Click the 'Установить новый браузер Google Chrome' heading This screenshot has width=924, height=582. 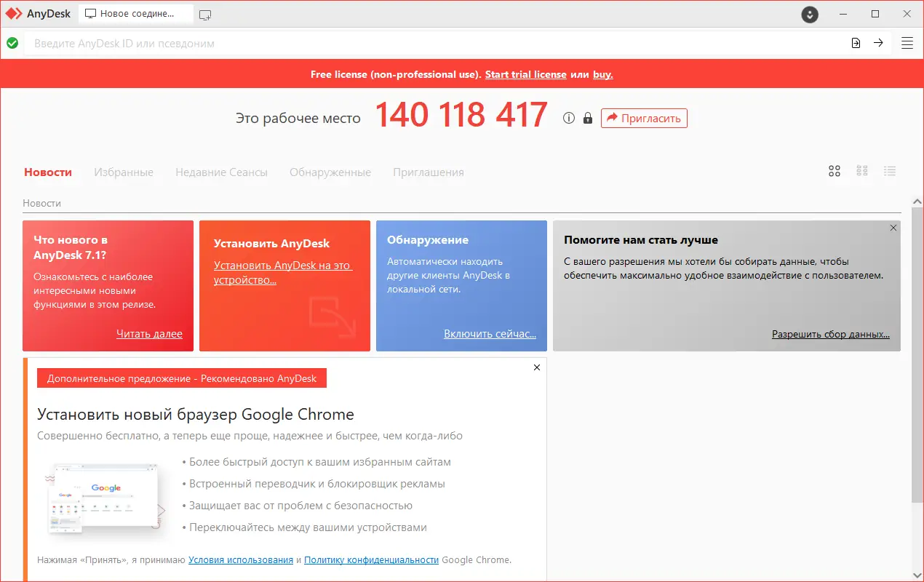[196, 415]
